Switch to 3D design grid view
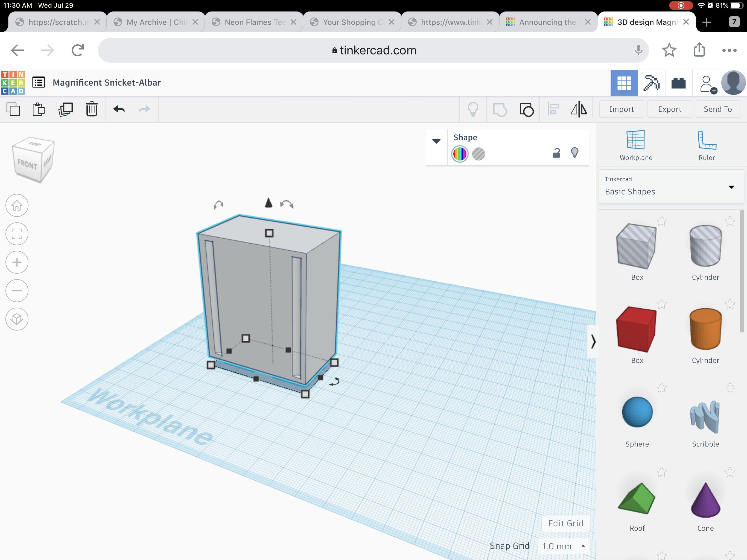Screen dimensions: 747x560 pos(624,83)
